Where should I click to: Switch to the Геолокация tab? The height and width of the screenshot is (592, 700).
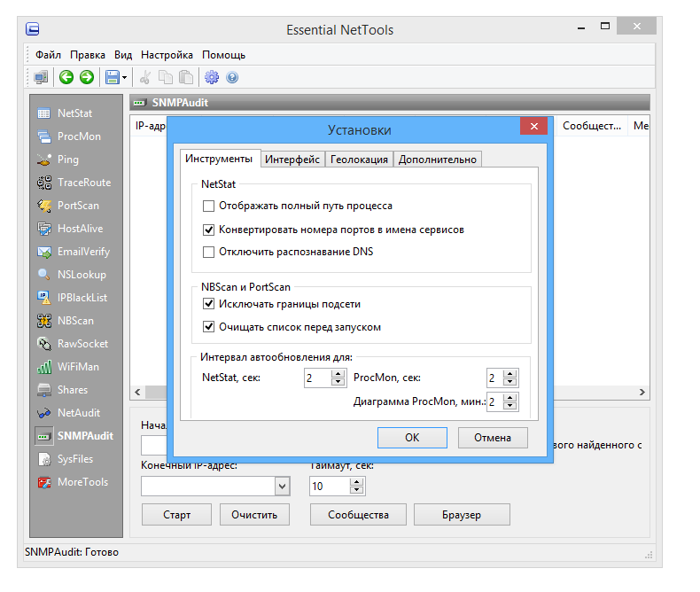tap(360, 160)
